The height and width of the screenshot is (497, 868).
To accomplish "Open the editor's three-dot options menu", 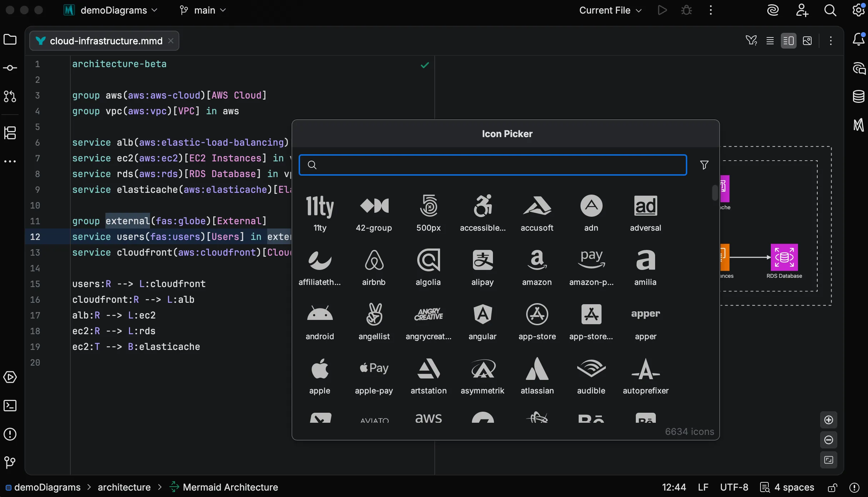I will 831,40.
